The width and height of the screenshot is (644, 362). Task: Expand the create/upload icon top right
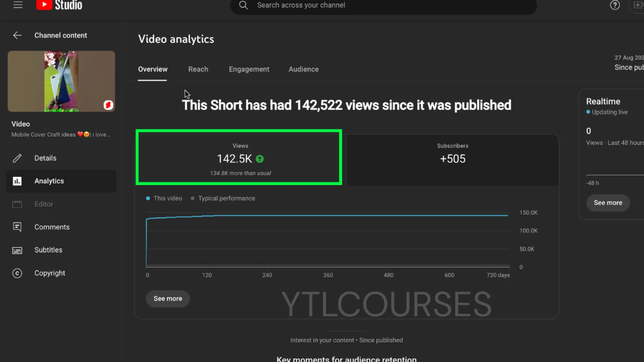(639, 5)
